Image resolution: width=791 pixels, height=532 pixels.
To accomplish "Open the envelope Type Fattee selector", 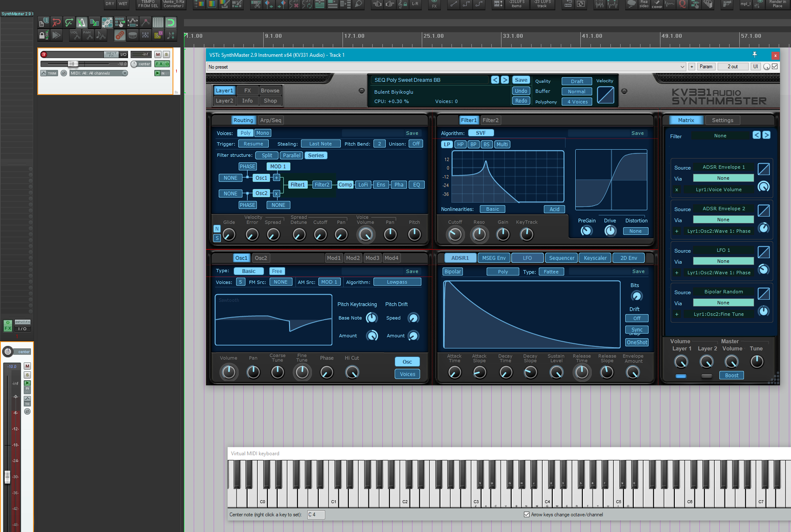I will [551, 272].
